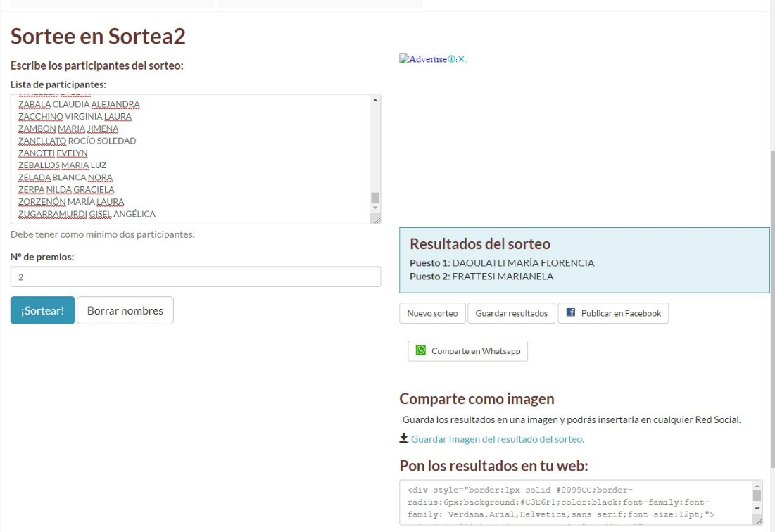
Task: Open Guardar Imagen del resultado del sorteo link
Action: click(x=498, y=439)
